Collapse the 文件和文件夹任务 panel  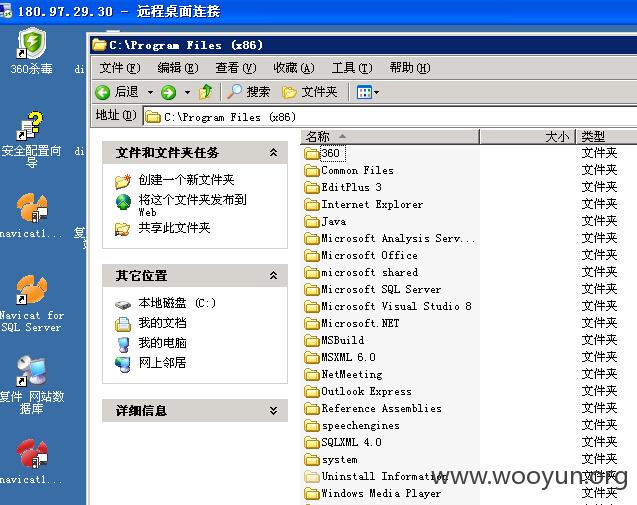[273, 153]
